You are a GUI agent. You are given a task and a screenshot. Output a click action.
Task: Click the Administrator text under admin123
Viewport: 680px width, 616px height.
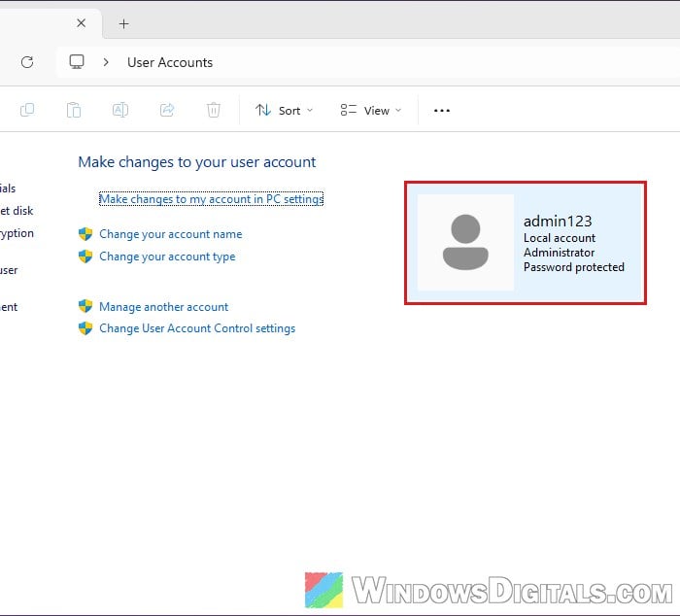(x=559, y=253)
